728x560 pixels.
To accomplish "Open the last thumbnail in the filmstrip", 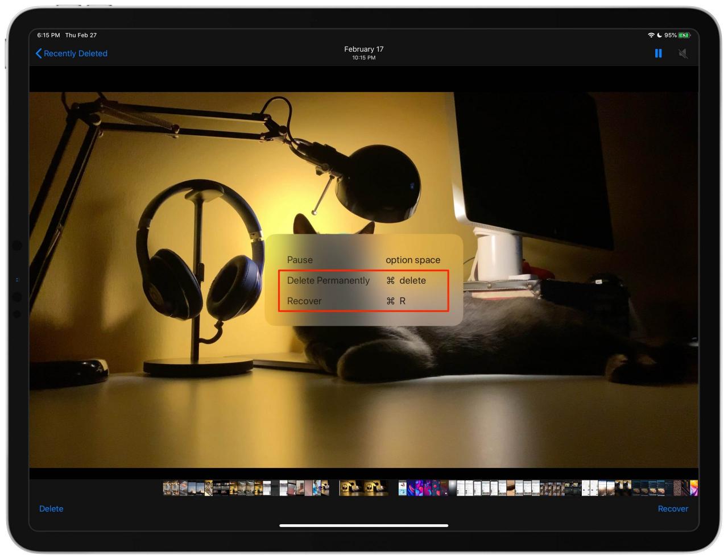I will pyautogui.click(x=694, y=488).
